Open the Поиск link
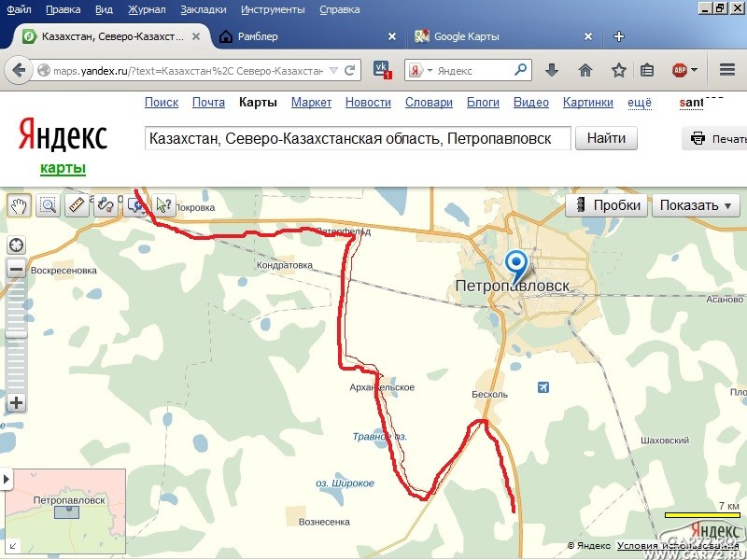747x560 pixels. point(162,103)
